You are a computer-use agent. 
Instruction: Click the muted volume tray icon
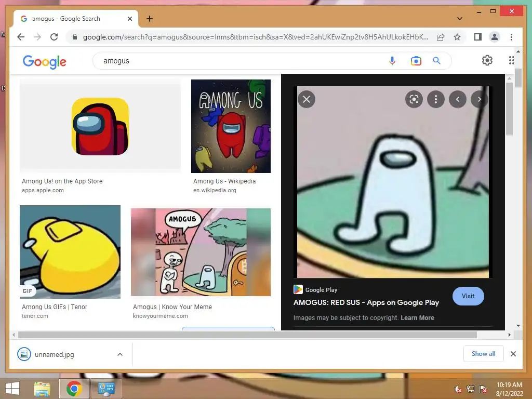click(458, 389)
